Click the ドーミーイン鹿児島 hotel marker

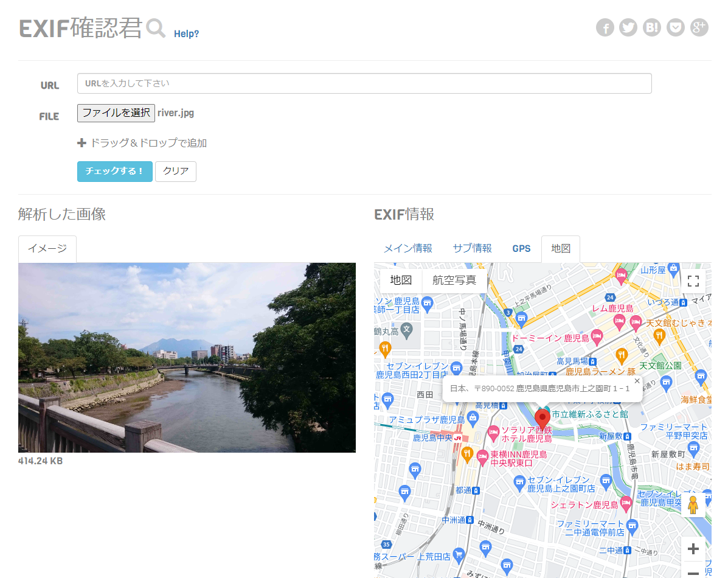(x=597, y=336)
